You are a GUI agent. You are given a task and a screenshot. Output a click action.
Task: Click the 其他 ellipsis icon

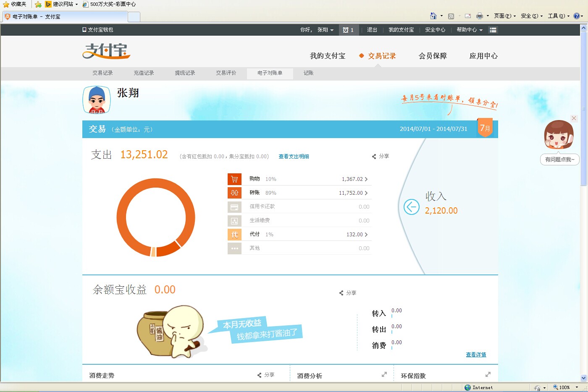pyautogui.click(x=234, y=248)
